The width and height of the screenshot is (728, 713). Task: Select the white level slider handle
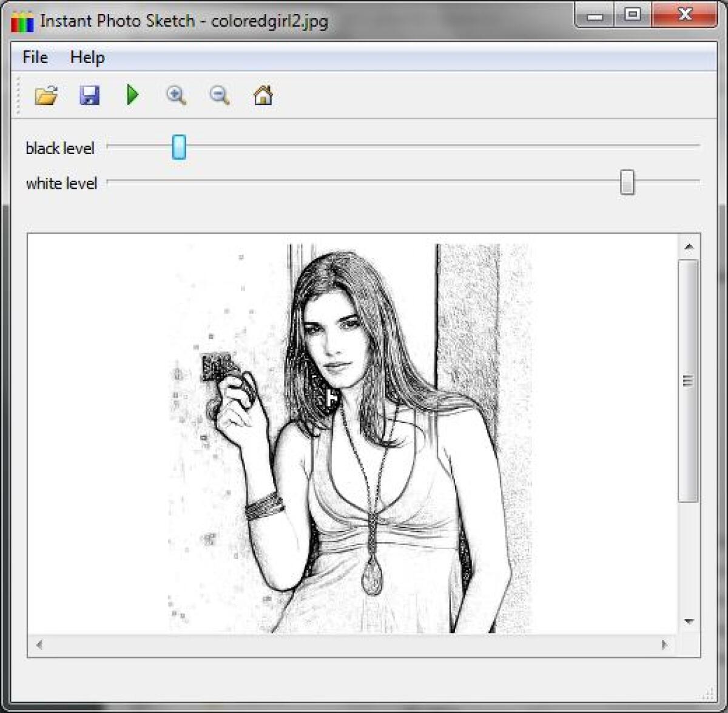pyautogui.click(x=627, y=183)
